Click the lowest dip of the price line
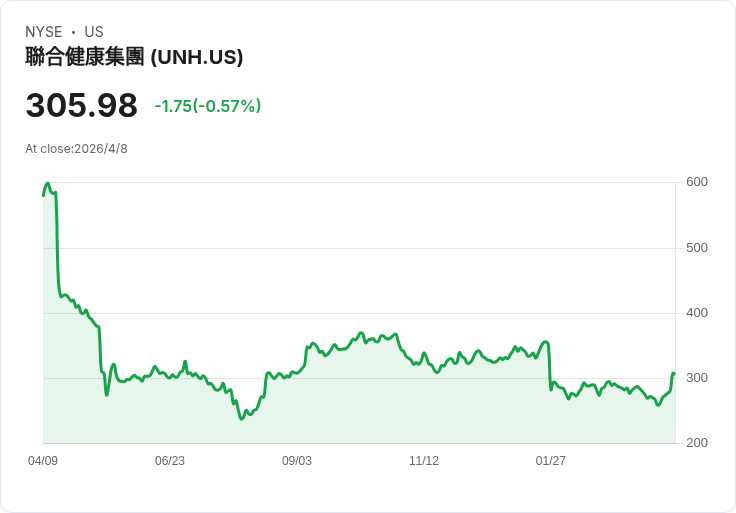The height and width of the screenshot is (513, 736). point(241,418)
